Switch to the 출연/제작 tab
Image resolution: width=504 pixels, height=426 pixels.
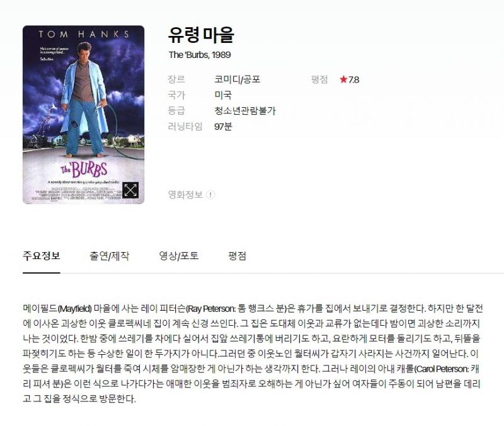point(109,256)
